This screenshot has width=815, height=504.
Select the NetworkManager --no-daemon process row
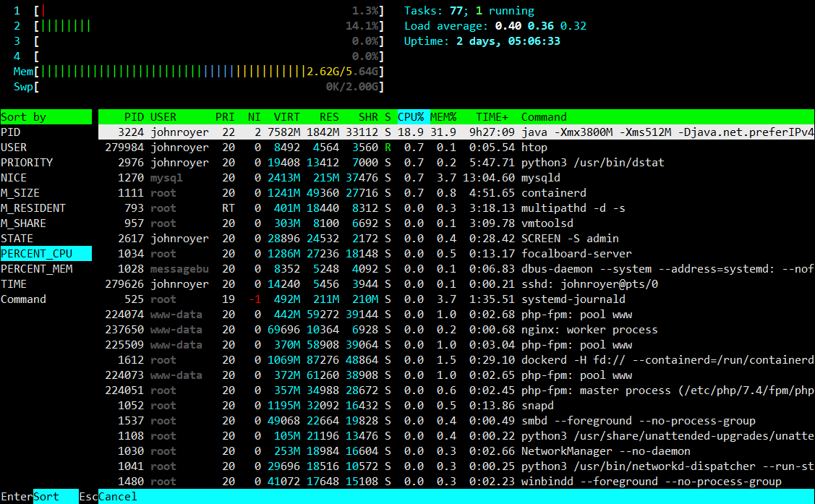(x=456, y=451)
